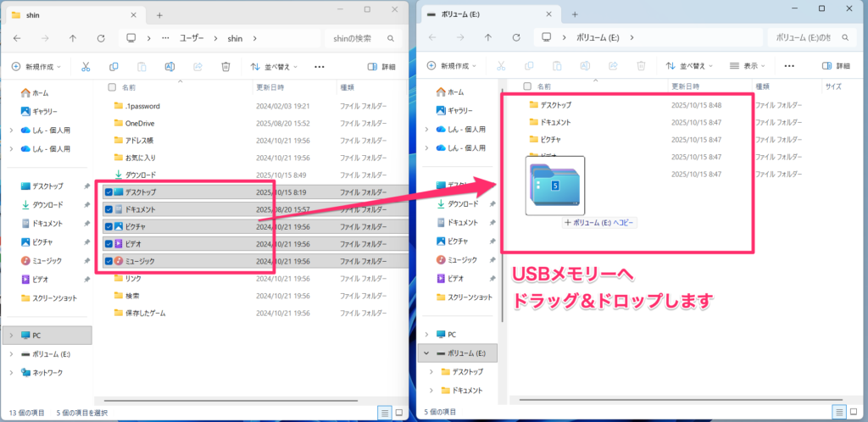Click the 表示 view button in right window
Screen dimensions: 868x422
(x=748, y=66)
